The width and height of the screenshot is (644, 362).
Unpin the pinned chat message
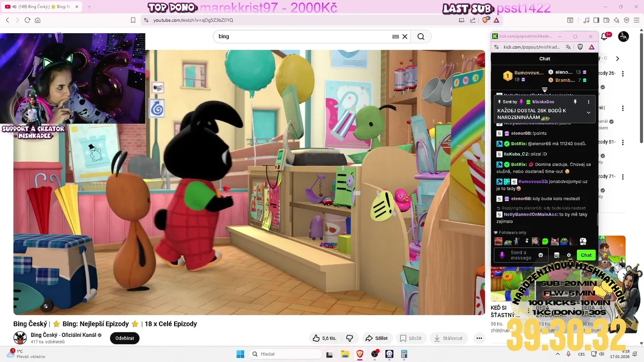click(576, 102)
